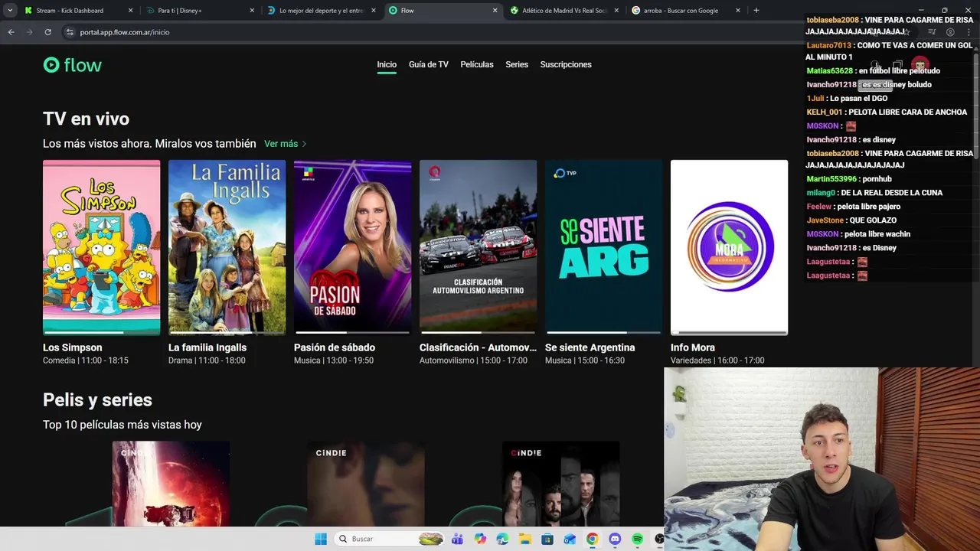Screen dimensions: 980x551
Task: Open the Se siente Argentina title link
Action: (x=590, y=347)
